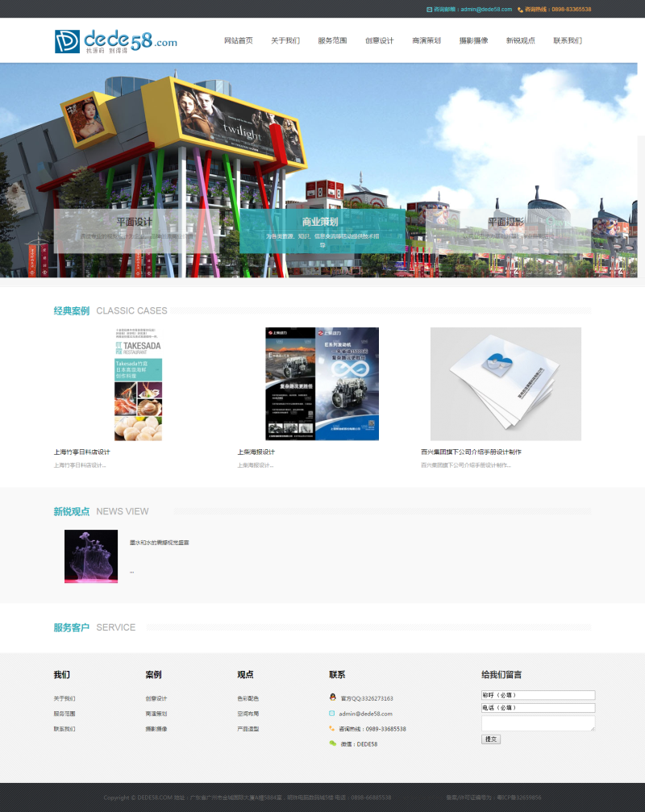Image resolution: width=645 pixels, height=812 pixels.
Task: Select 联系我们 in the top navigation
Action: (568, 40)
